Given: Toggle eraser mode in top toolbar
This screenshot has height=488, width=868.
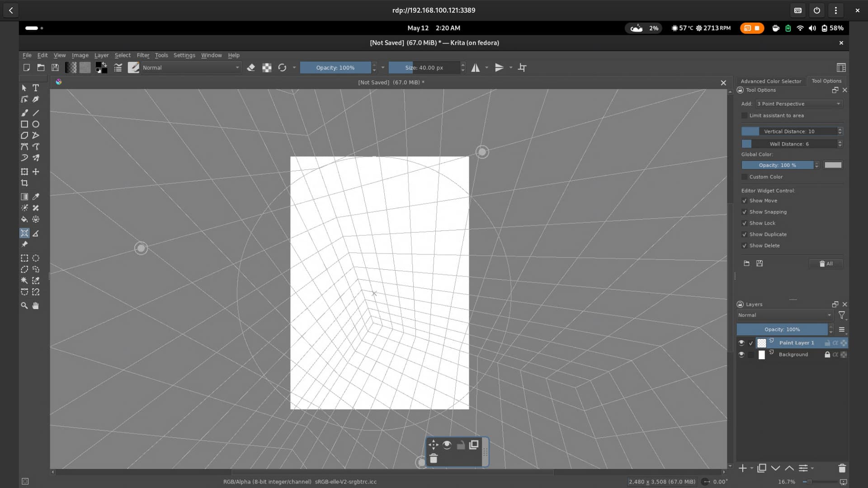Looking at the screenshot, I should 251,68.
